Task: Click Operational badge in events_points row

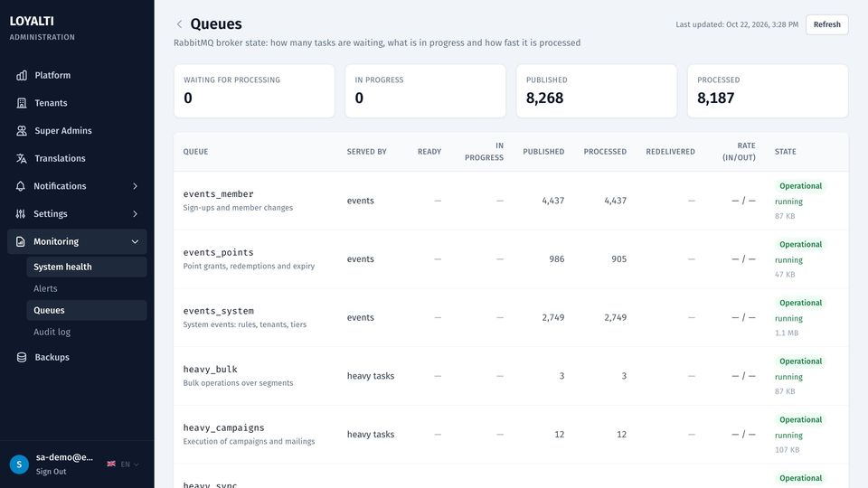Action: click(x=800, y=245)
